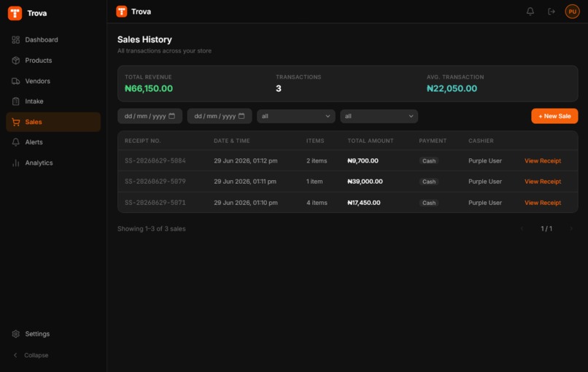Click the date 29 Jun 2026, 01:10 pm
588x372 pixels.
point(246,203)
